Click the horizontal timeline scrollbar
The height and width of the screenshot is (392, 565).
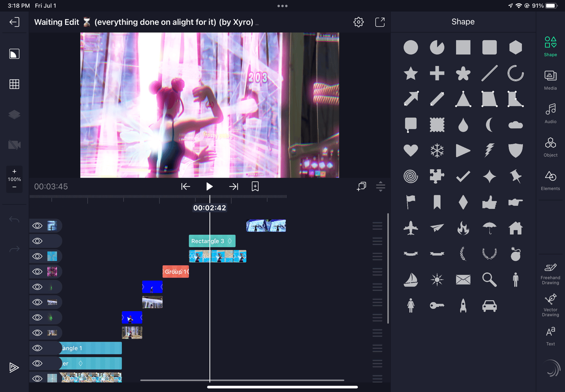pos(242,380)
